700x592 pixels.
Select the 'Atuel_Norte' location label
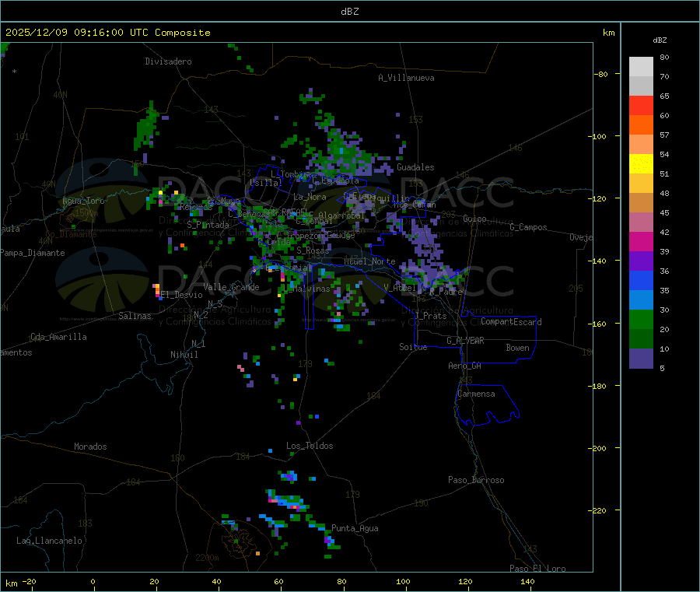(370, 261)
